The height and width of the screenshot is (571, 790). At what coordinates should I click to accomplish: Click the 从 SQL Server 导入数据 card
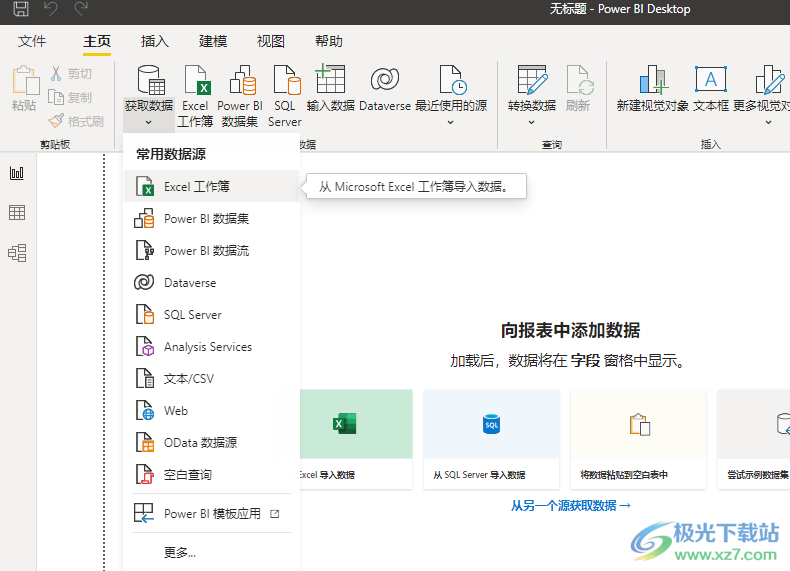point(491,439)
